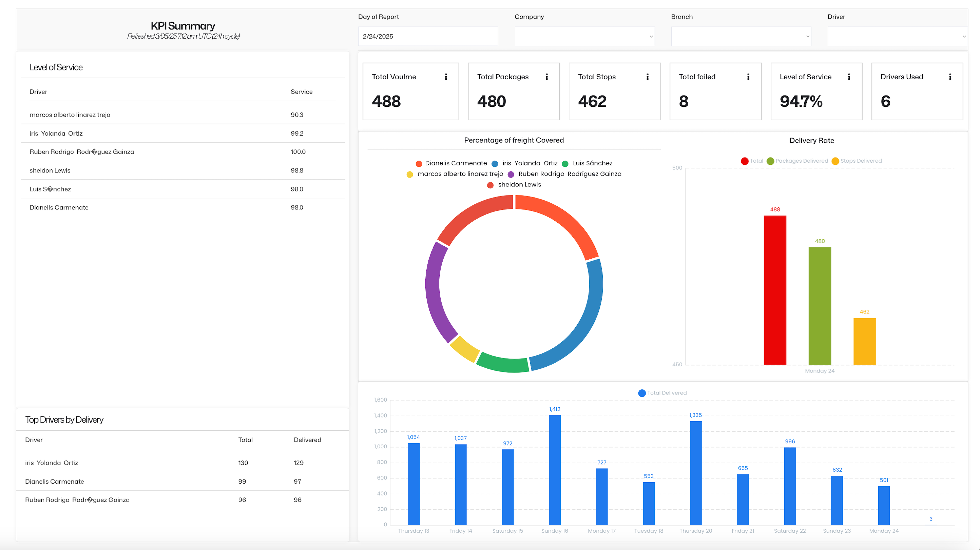The width and height of the screenshot is (980, 550).
Task: Expand the Branch dropdown
Action: click(x=741, y=37)
